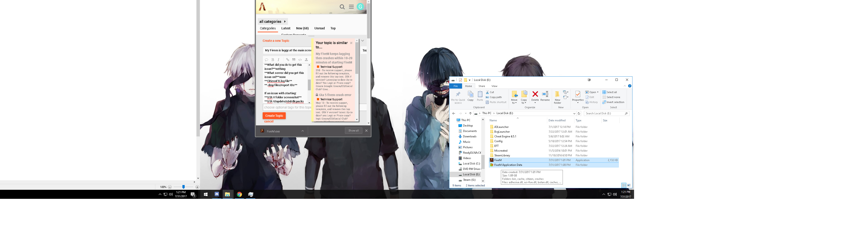Screen dimensions: 868x244
Task: Click zoom in plus button
Action: (x=197, y=187)
